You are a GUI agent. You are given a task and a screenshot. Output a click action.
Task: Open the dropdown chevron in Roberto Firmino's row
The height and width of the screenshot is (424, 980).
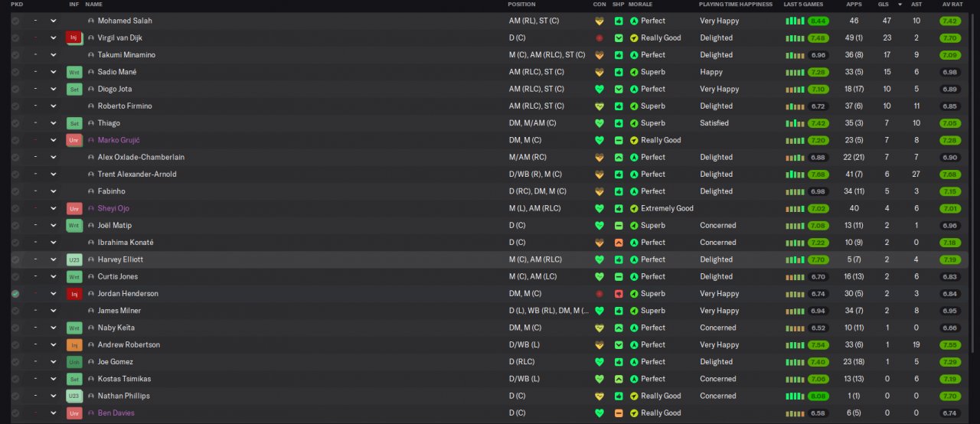[54, 106]
